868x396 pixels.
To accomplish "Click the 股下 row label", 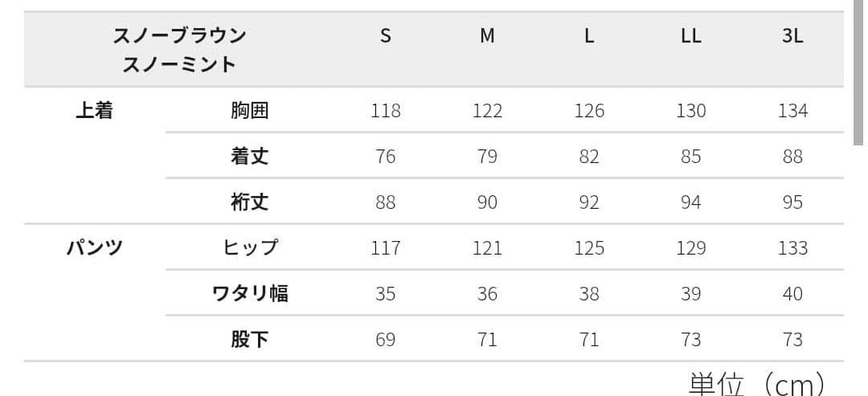I will [x=249, y=339].
